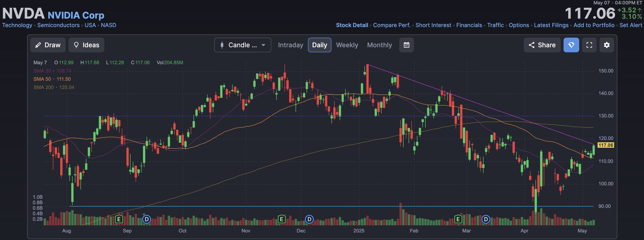Click Set Alert link
This screenshot has height=240, width=644.
[630, 25]
